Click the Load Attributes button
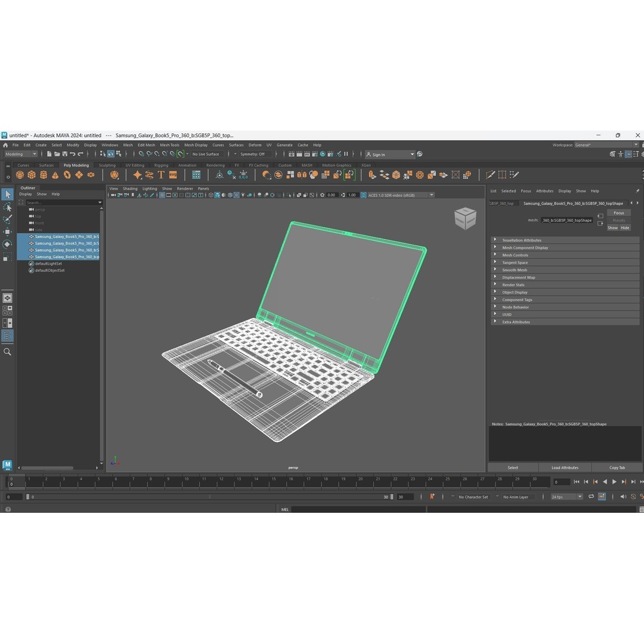Image resolution: width=644 pixels, height=644 pixels. tap(565, 467)
